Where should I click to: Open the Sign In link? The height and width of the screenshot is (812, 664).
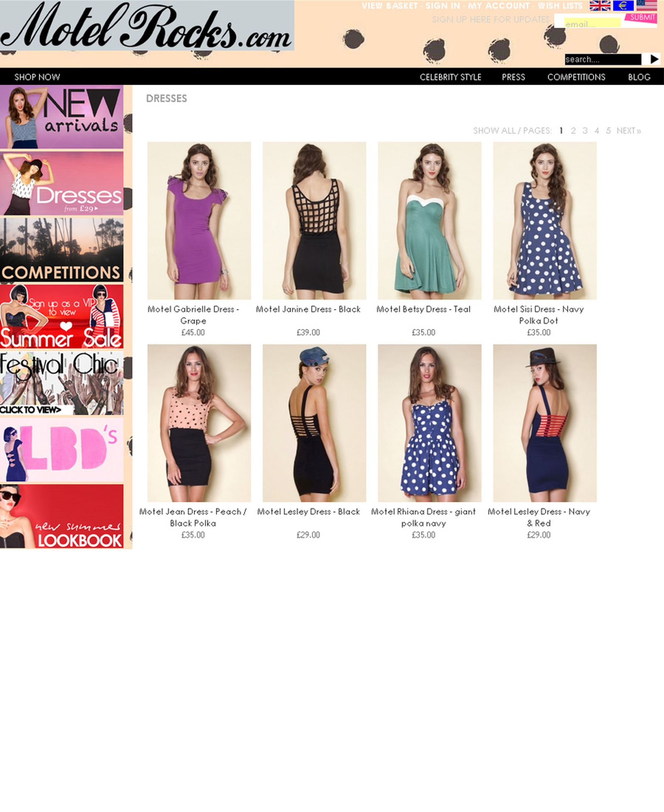(x=443, y=6)
